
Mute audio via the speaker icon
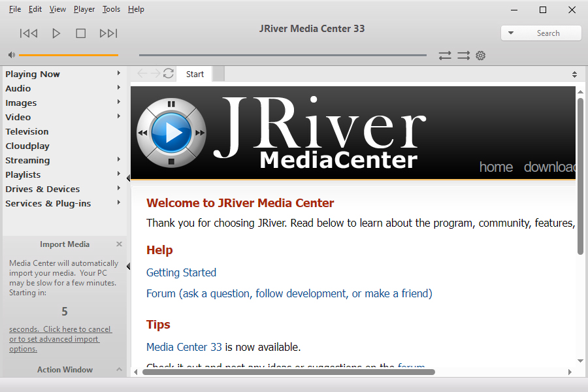(12, 55)
